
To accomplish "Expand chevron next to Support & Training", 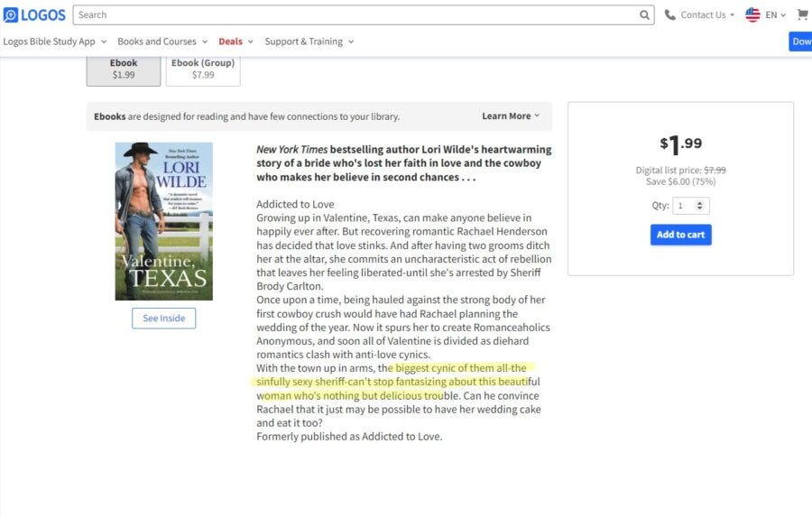I will (x=351, y=42).
